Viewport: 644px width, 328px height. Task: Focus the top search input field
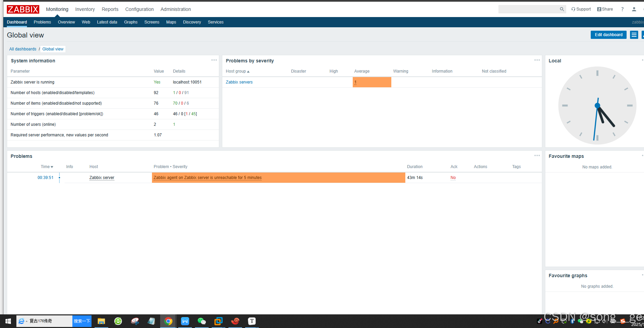[529, 9]
